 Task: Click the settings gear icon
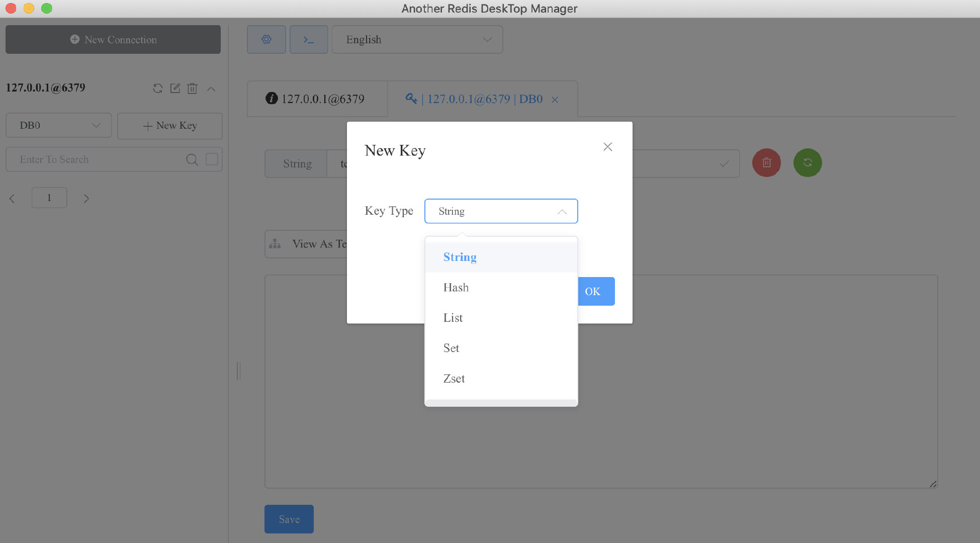tap(266, 39)
